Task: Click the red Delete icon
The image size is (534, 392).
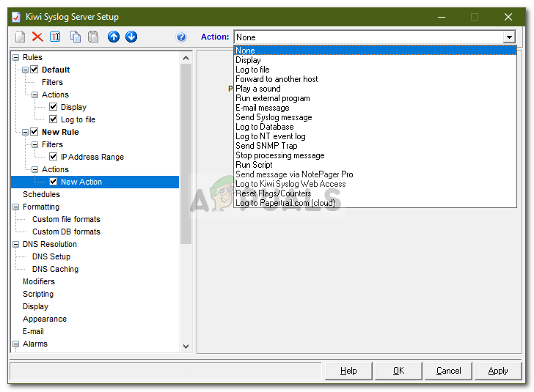Action: coord(37,37)
